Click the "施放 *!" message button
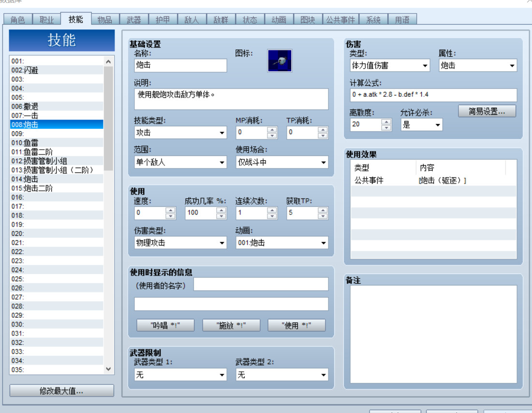Screen dimensions: 532x413 [231, 325]
